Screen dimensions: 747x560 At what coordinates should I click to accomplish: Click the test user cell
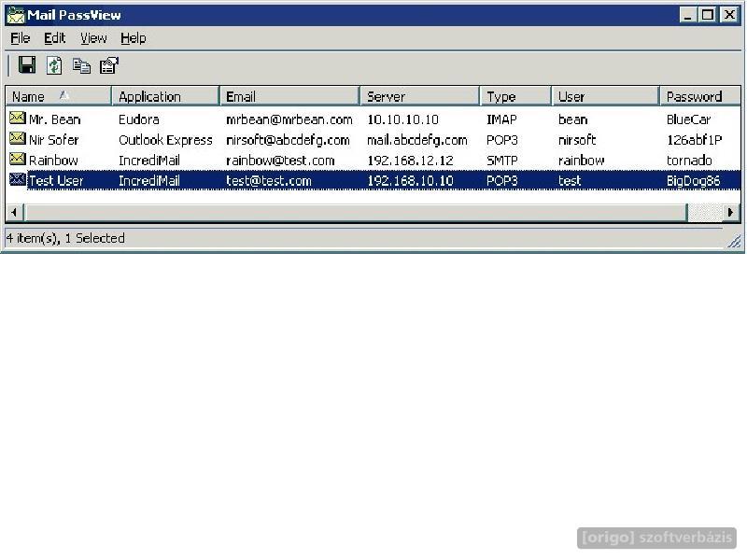(x=570, y=181)
